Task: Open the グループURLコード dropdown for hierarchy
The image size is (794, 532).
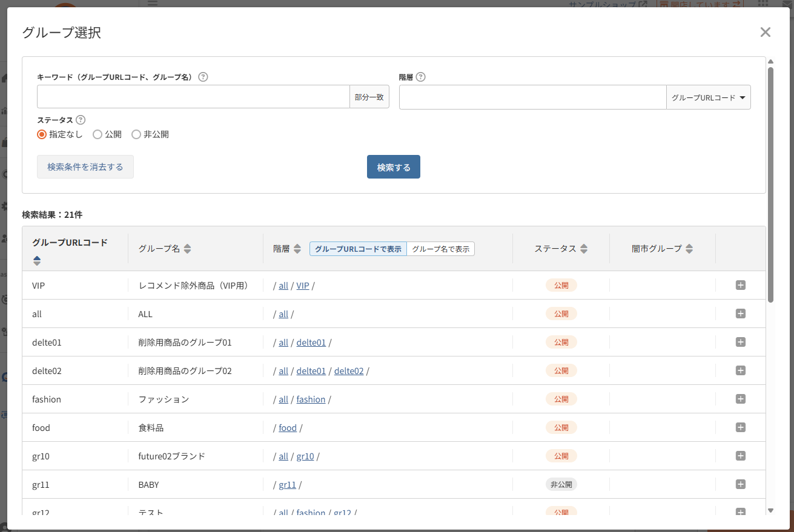Action: (x=709, y=97)
